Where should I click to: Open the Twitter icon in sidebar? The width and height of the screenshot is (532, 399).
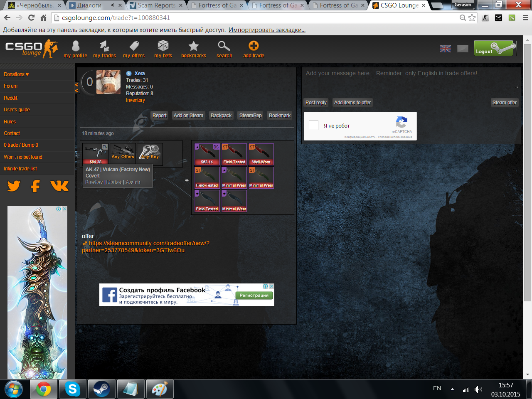pyautogui.click(x=14, y=186)
